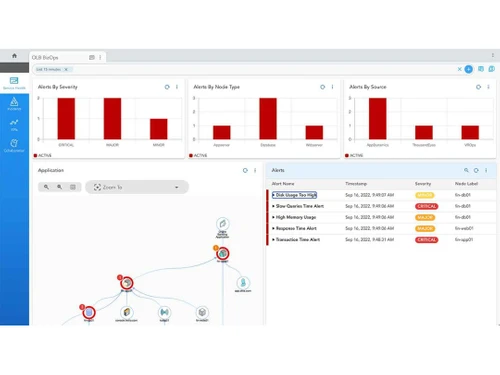The height and width of the screenshot is (375, 500).
Task: Sort by the Timestamp column
Action: point(356,184)
